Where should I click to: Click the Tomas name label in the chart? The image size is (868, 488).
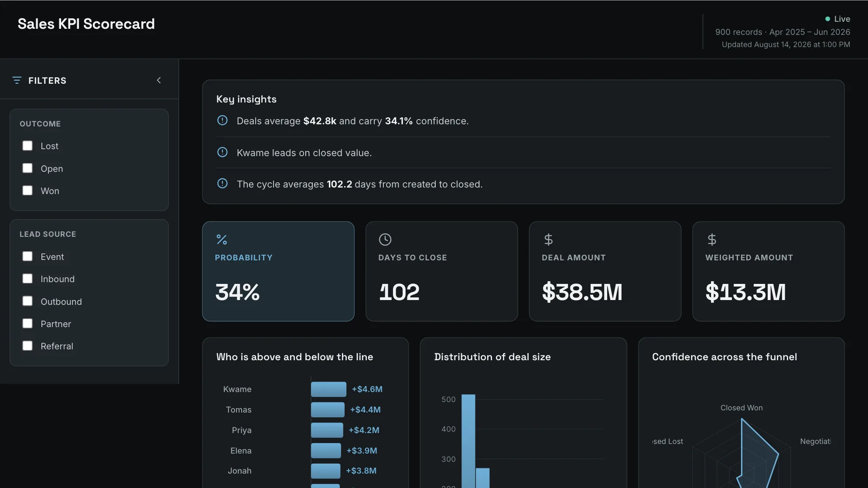pos(239,410)
